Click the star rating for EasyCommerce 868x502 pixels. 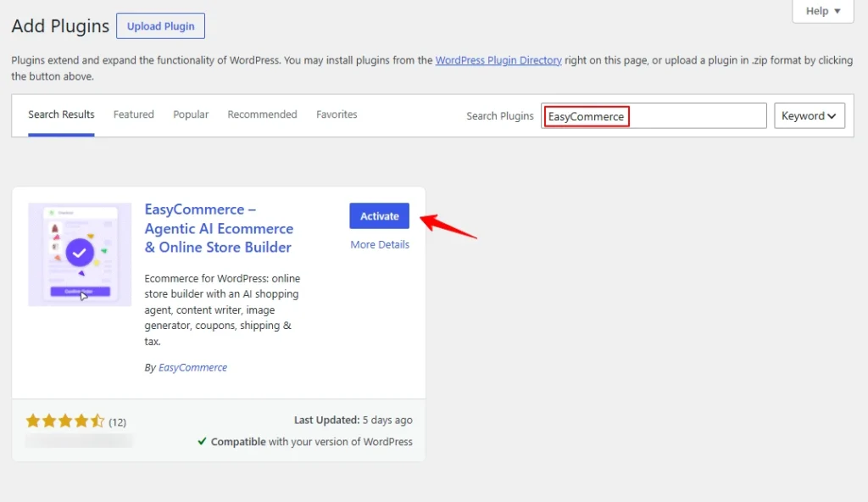point(64,421)
